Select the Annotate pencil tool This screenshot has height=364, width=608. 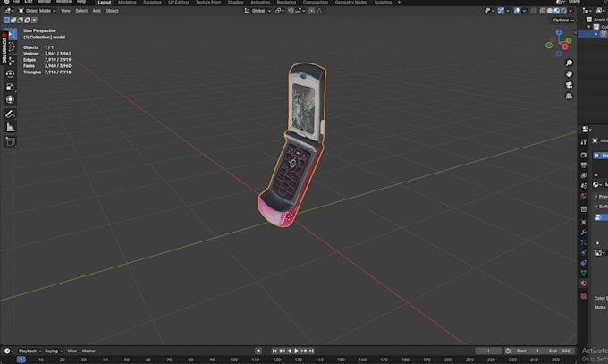click(11, 114)
